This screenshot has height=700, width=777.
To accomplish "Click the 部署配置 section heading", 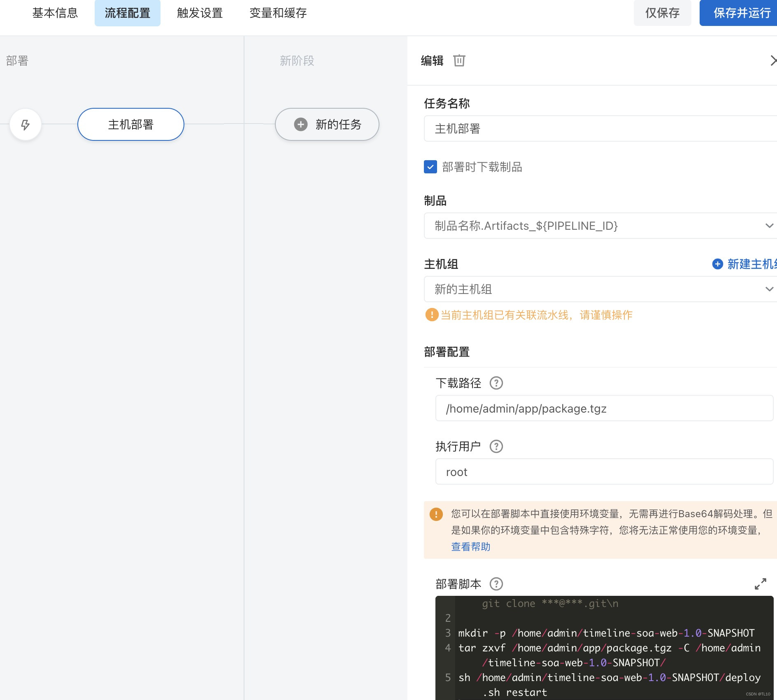I will 447,352.
